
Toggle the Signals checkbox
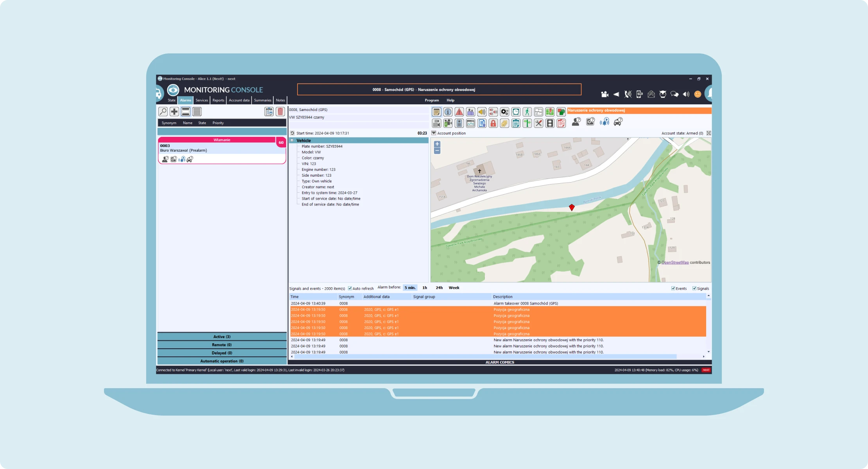[x=694, y=288]
